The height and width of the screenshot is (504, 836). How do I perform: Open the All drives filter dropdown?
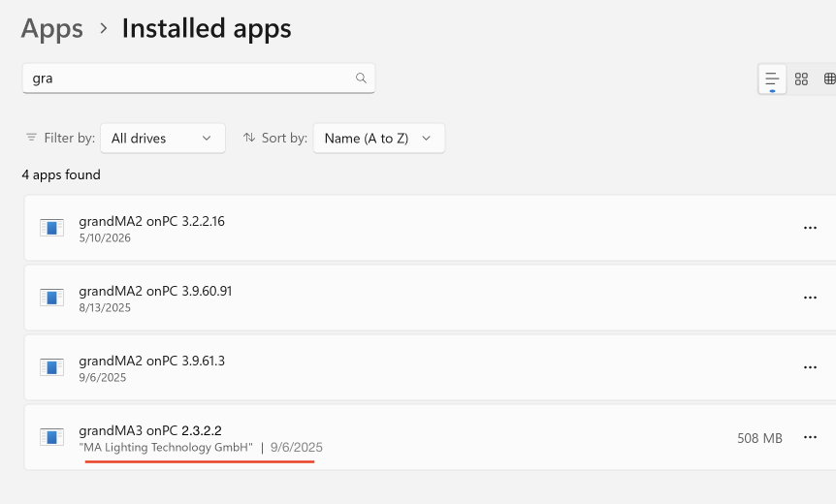[163, 139]
